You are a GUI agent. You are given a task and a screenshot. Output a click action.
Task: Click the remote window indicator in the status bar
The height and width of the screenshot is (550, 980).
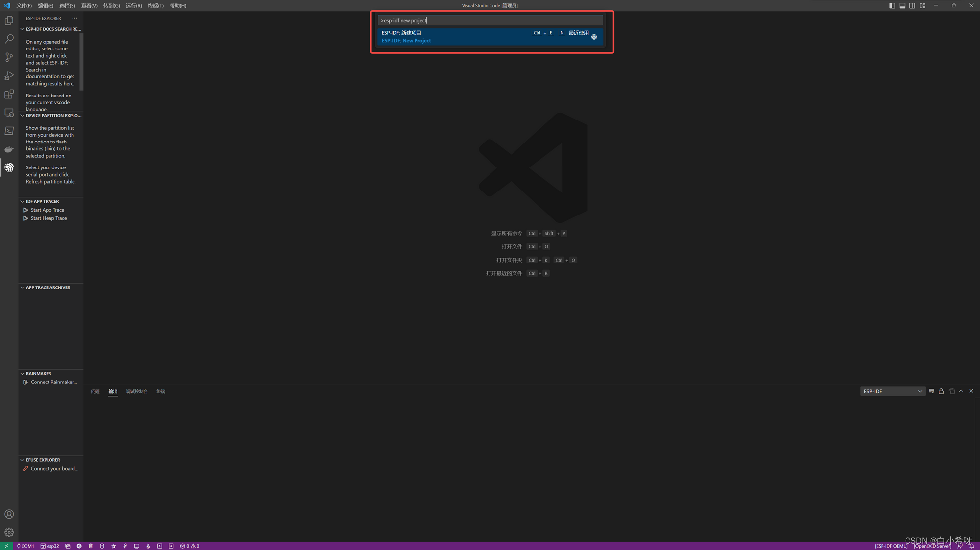coord(6,546)
